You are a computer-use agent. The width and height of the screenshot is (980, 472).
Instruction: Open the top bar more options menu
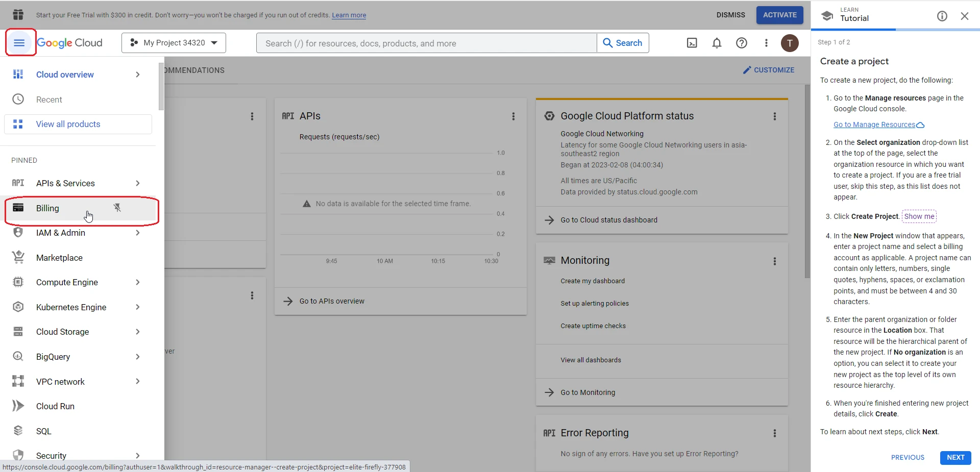click(766, 43)
